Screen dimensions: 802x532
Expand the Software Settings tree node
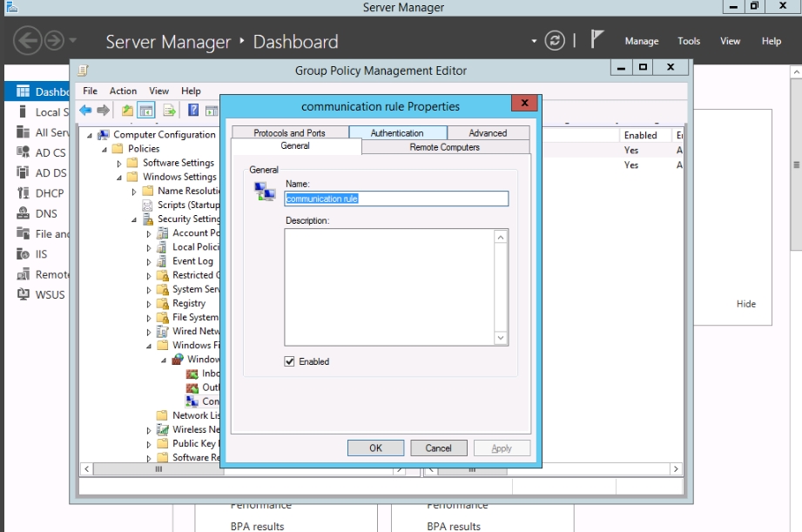[x=119, y=164]
